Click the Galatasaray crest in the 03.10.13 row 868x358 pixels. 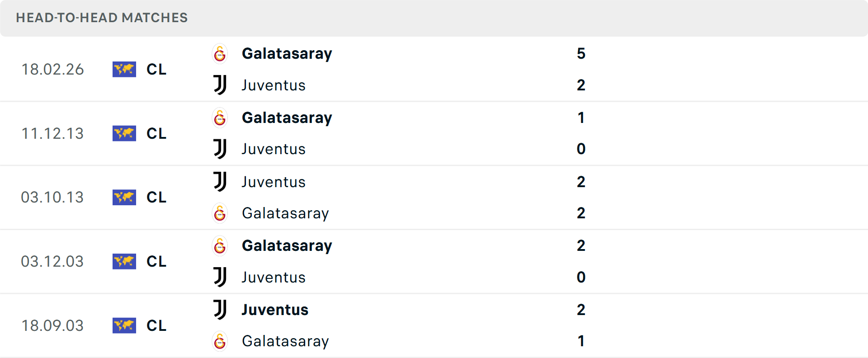tap(220, 213)
